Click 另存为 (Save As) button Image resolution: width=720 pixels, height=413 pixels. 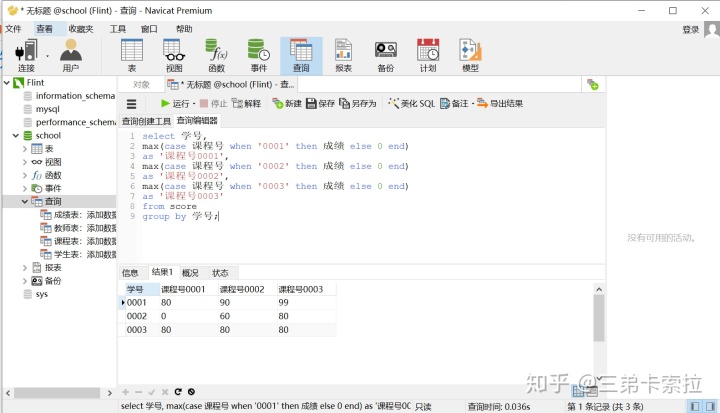(x=358, y=103)
